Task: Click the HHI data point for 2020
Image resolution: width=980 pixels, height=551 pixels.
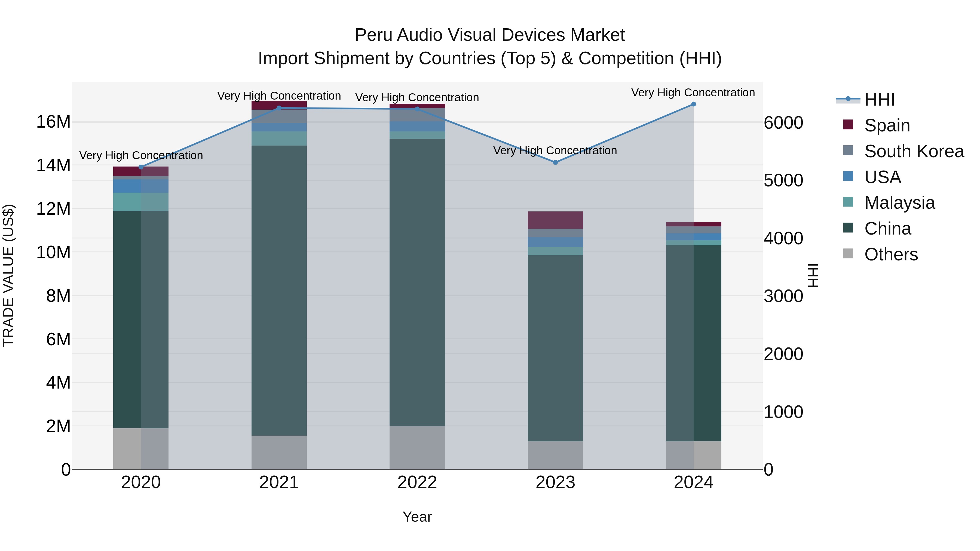Action: 141,167
